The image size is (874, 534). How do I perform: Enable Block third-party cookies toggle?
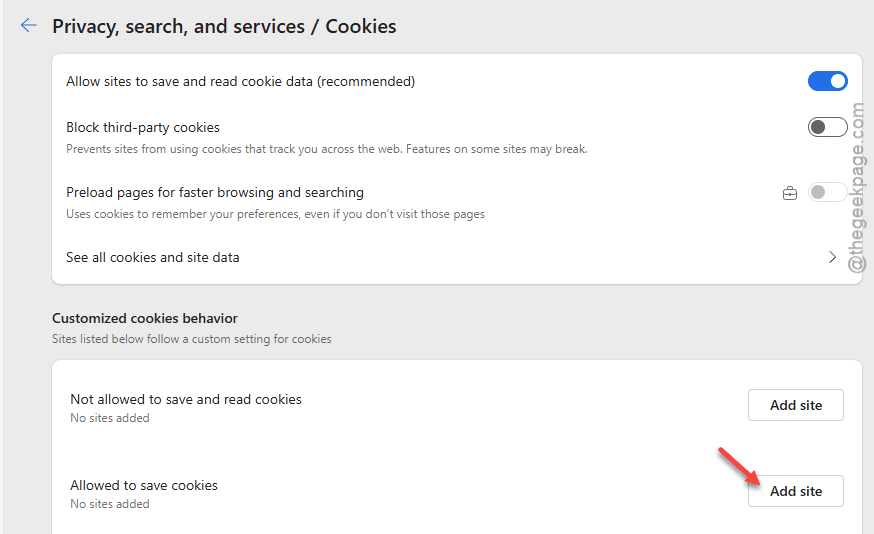[x=828, y=127]
